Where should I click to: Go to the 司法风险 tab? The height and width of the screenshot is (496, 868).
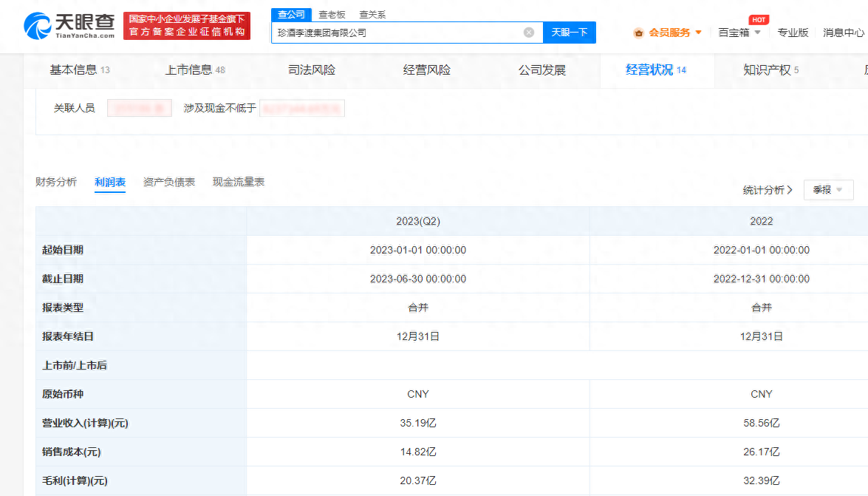click(312, 69)
